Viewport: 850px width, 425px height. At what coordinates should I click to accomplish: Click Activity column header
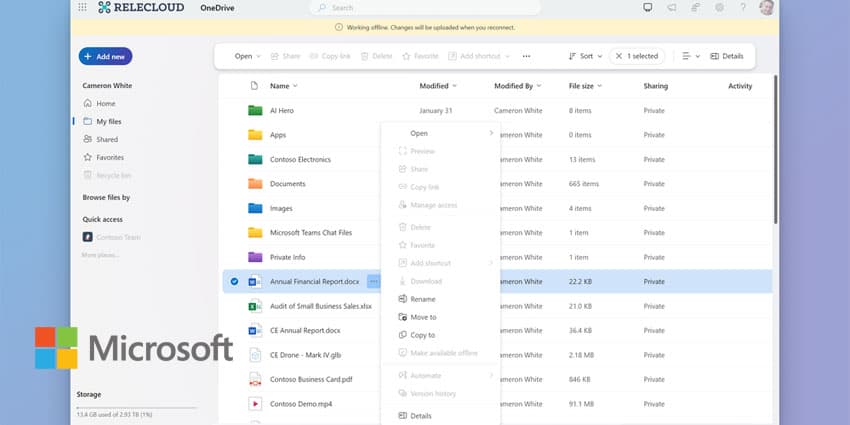740,86
